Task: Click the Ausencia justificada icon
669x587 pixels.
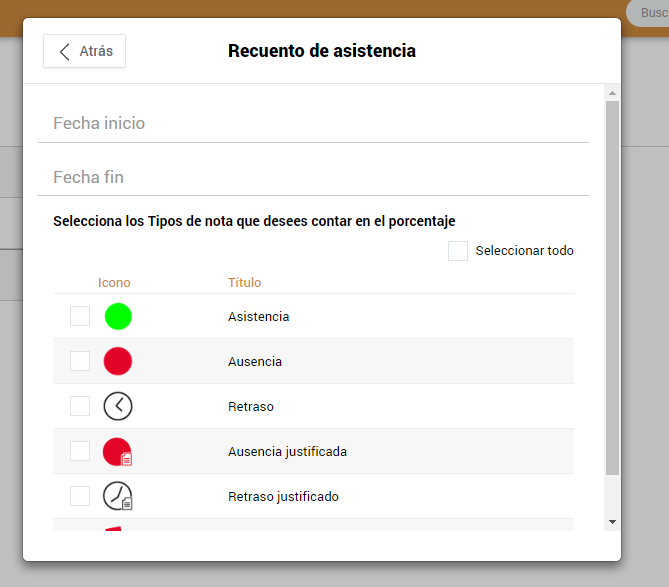Action: (x=118, y=451)
